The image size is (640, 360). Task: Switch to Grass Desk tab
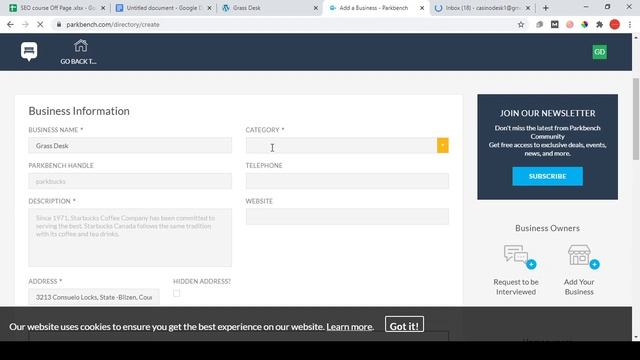coord(270,8)
